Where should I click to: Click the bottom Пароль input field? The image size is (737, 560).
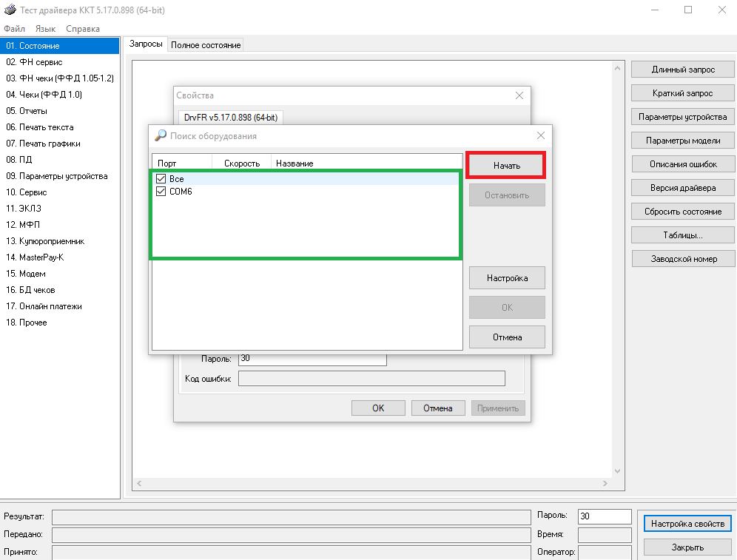(605, 516)
